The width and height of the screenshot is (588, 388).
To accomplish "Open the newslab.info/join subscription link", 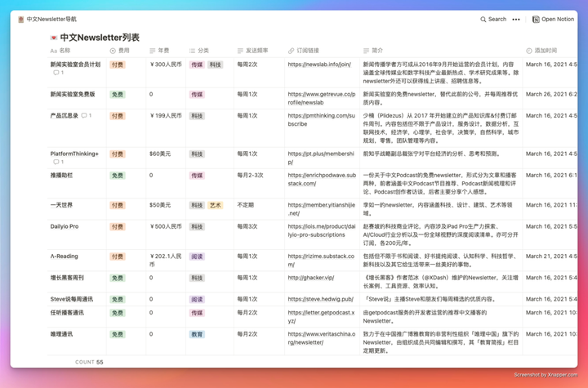I will click(x=318, y=65).
